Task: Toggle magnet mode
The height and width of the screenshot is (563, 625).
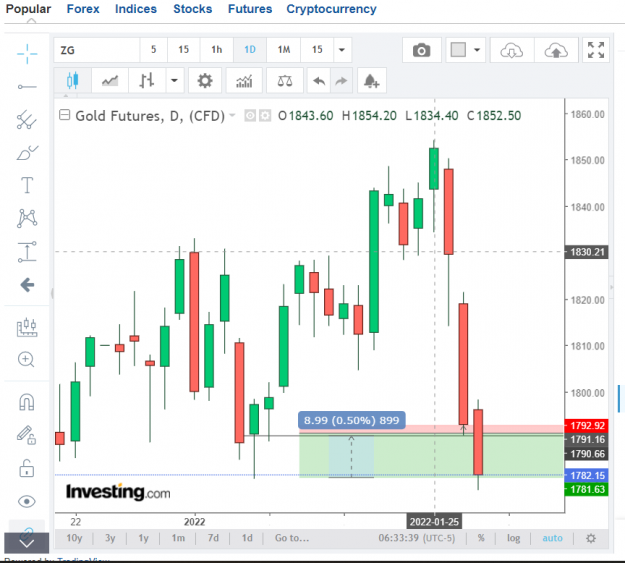Action: [27, 402]
